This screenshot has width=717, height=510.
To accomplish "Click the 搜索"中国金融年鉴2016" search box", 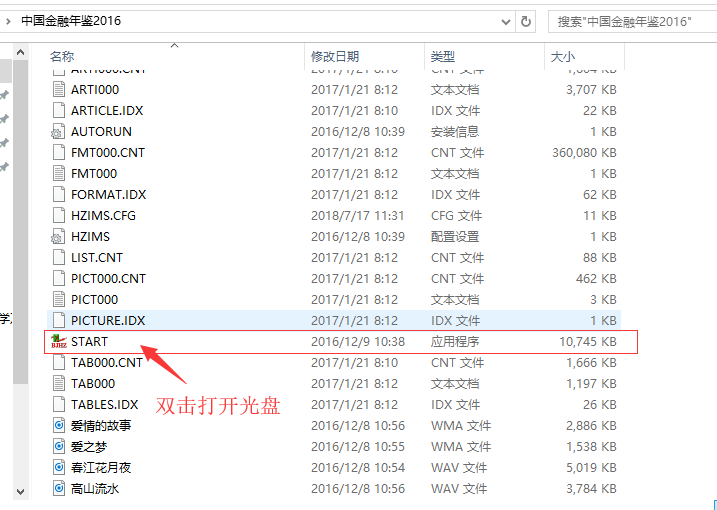I will [632, 21].
